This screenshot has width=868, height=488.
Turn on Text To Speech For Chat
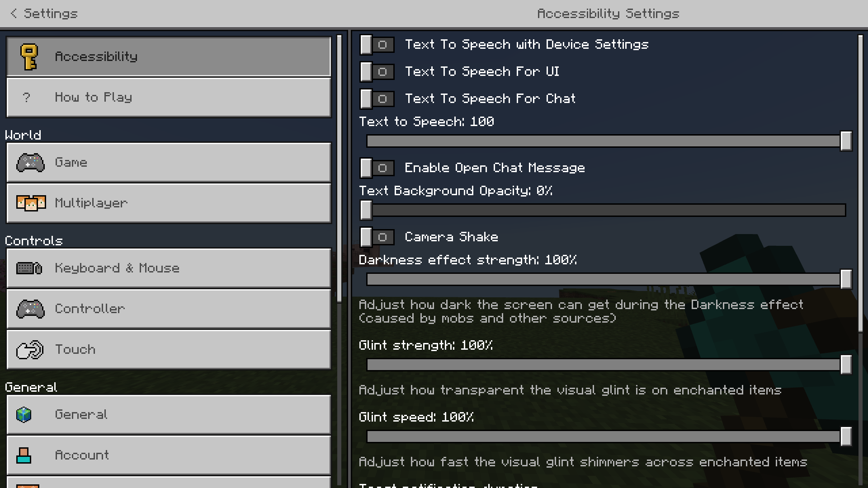377,99
